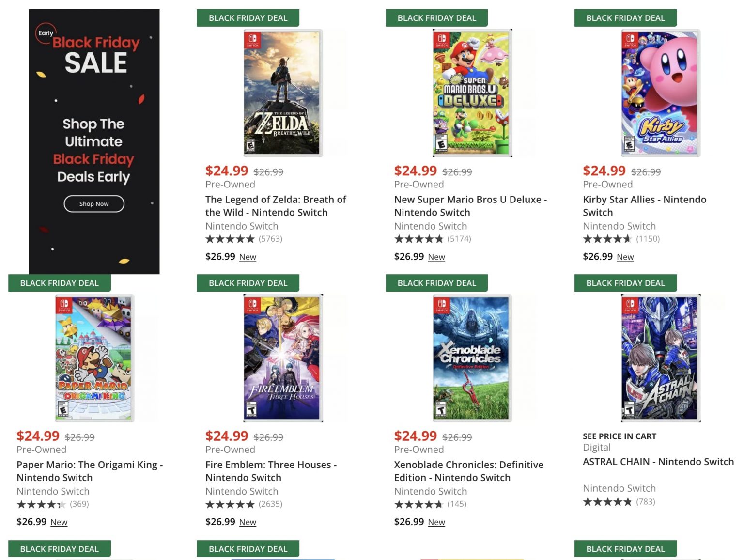The height and width of the screenshot is (560, 744).
Task: Open the Paper Mario Origami King cover
Action: (x=94, y=358)
